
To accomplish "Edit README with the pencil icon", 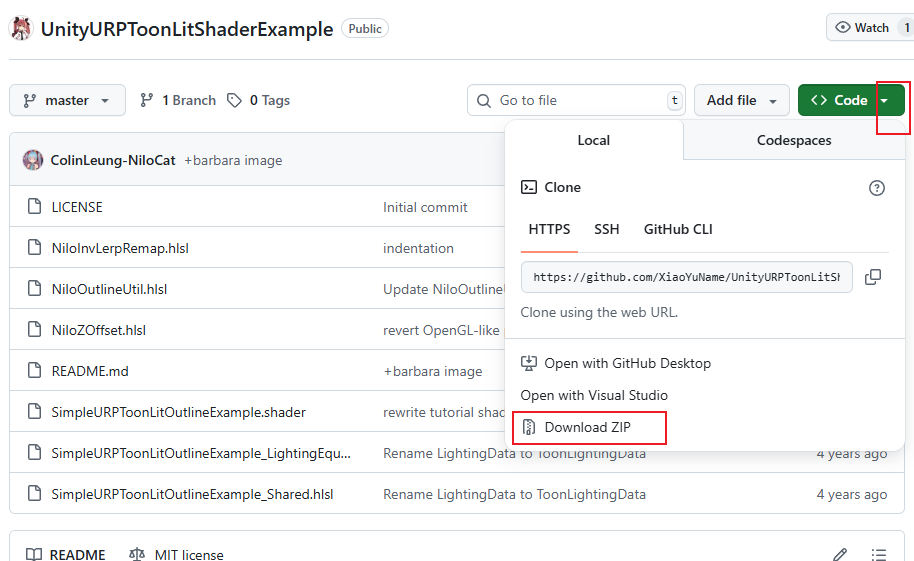I will click(840, 555).
